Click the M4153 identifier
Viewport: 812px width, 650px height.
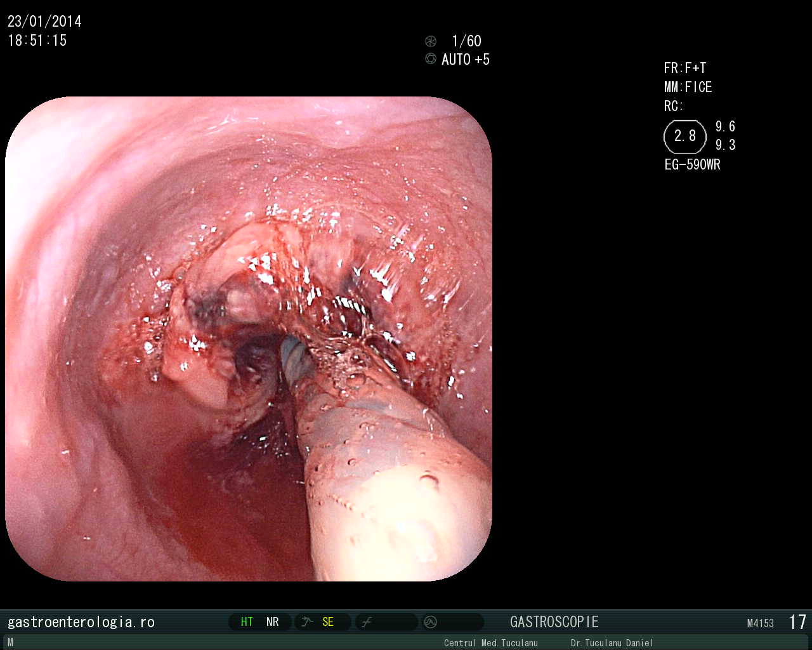coord(761,623)
